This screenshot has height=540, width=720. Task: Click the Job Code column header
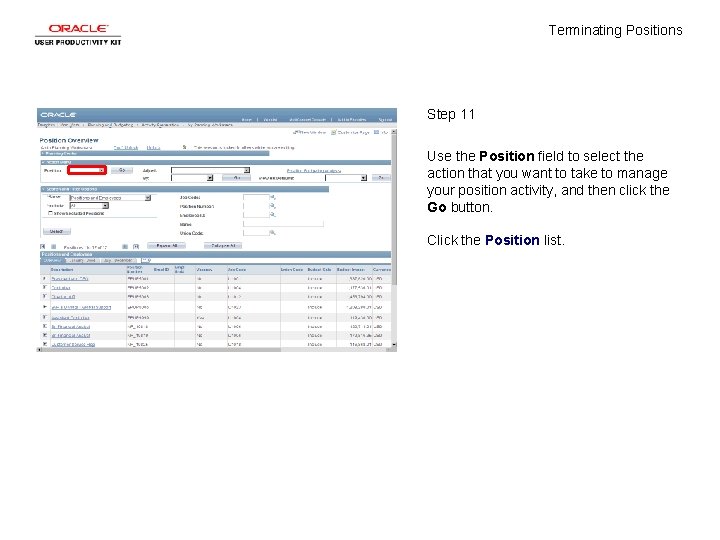(x=237, y=270)
